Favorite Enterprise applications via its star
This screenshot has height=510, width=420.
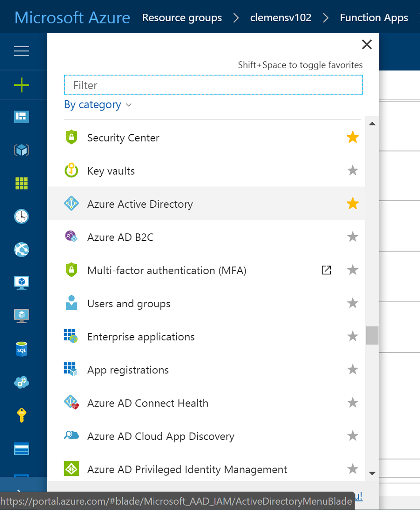pyautogui.click(x=353, y=336)
